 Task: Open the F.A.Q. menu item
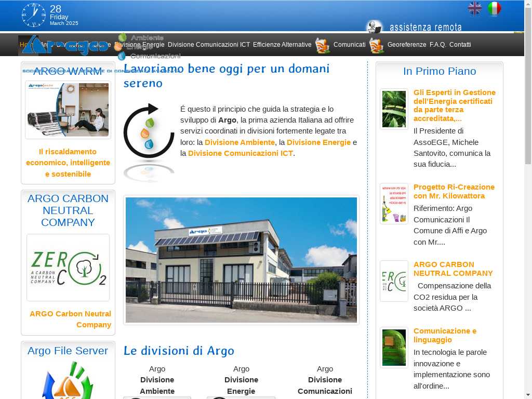click(437, 45)
